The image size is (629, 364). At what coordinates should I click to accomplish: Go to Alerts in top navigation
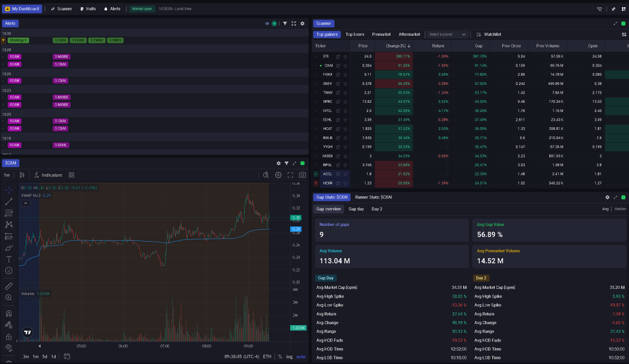[112, 9]
